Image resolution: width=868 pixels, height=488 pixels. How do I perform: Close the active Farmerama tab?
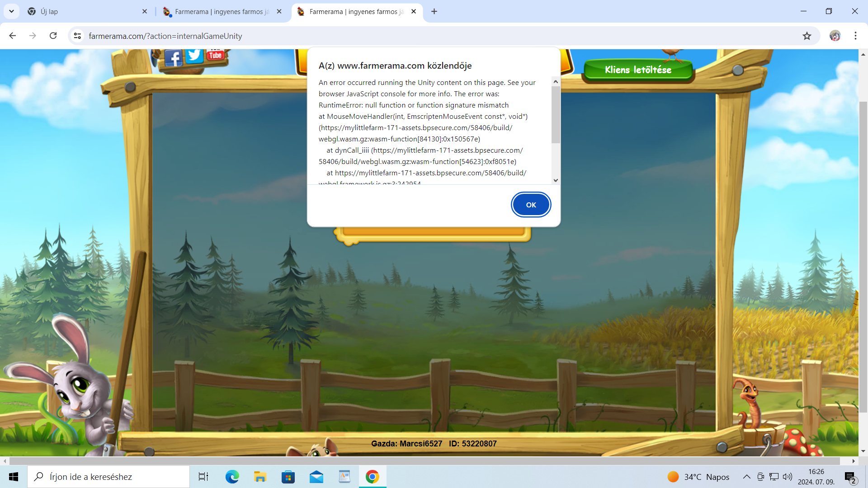pos(414,11)
